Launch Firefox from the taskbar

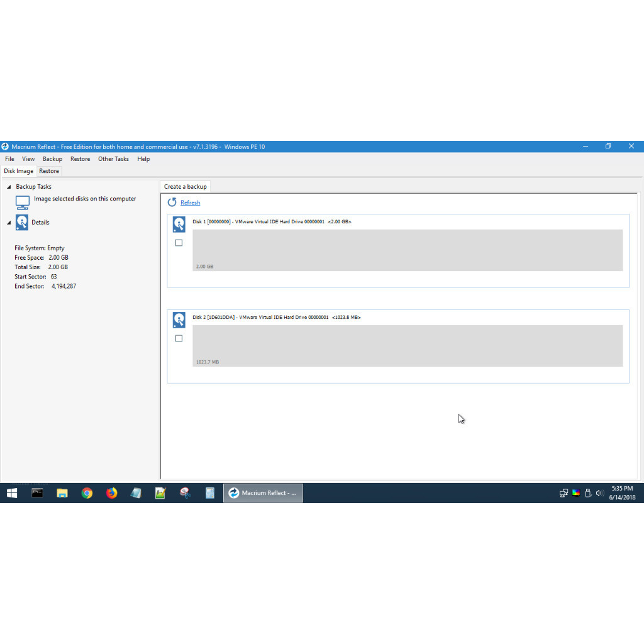coord(111,493)
